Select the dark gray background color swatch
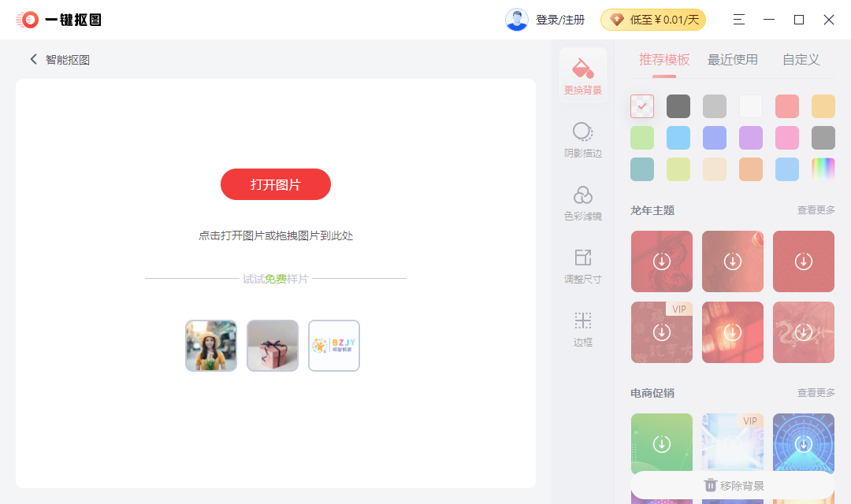 point(678,106)
